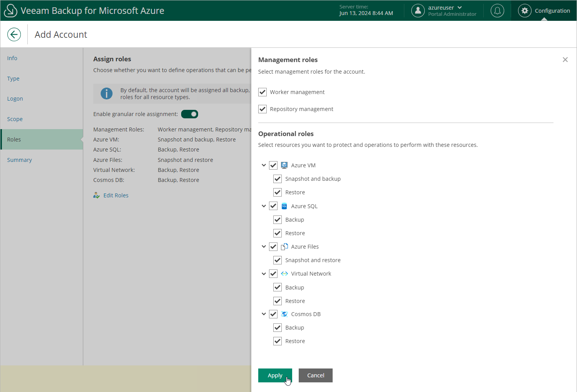The width and height of the screenshot is (577, 392).
Task: Uncheck Repository management checkbox
Action: tap(262, 109)
